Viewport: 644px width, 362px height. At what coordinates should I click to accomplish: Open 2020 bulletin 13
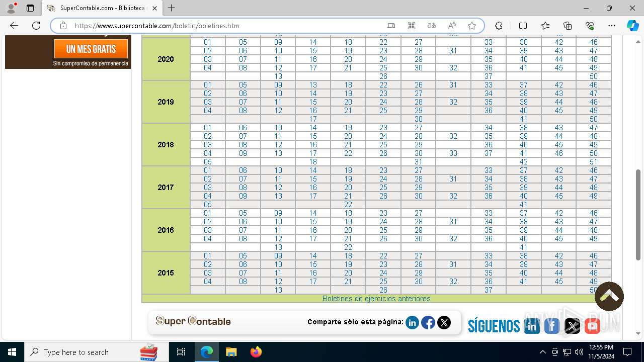(x=278, y=76)
